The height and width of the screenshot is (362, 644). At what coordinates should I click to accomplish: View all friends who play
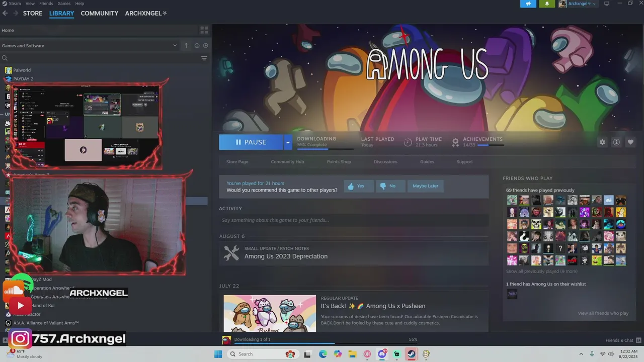click(x=603, y=313)
